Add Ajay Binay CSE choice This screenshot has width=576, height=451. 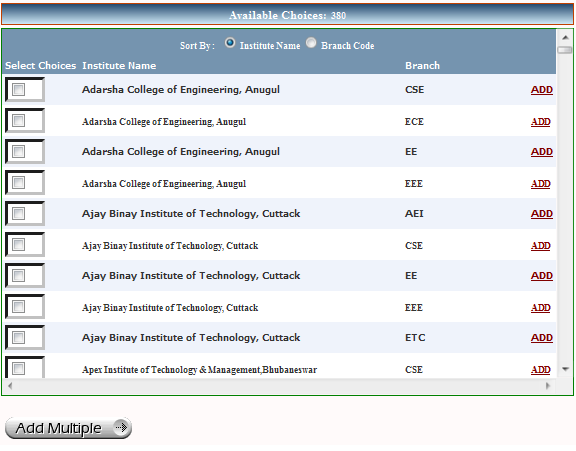pos(540,246)
